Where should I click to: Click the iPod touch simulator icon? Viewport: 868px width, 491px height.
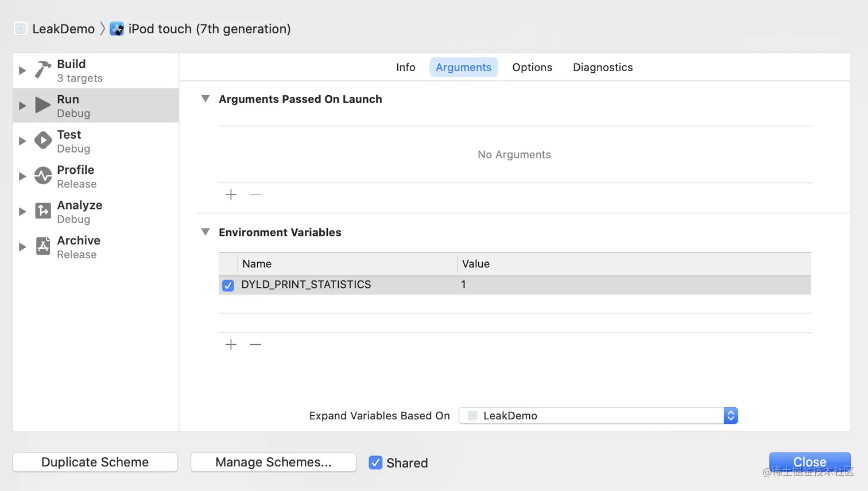[x=117, y=29]
